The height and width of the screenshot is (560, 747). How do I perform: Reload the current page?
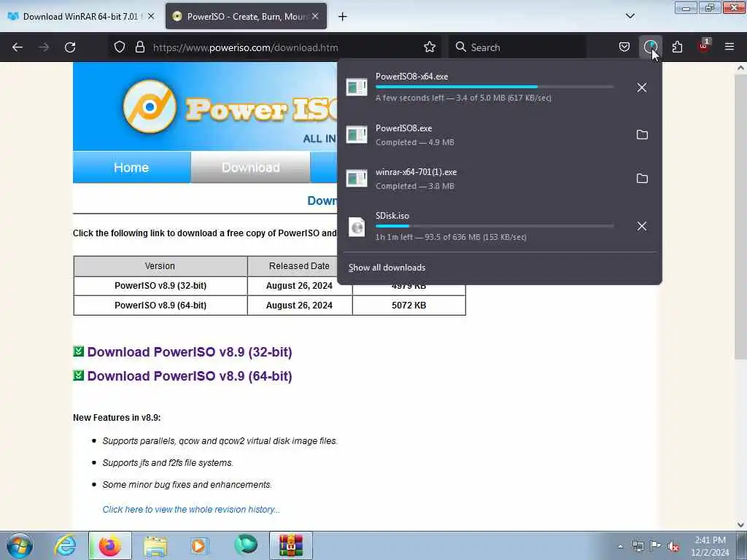(70, 47)
